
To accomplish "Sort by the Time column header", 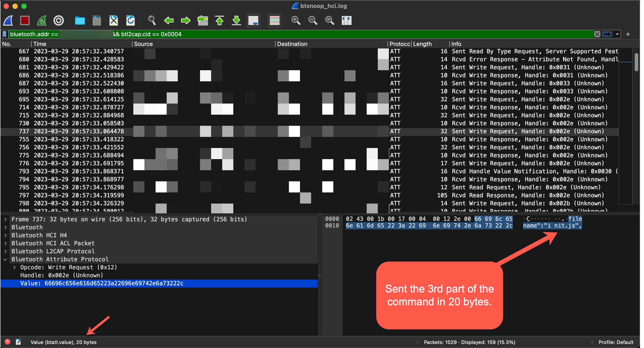I will 82,44.
